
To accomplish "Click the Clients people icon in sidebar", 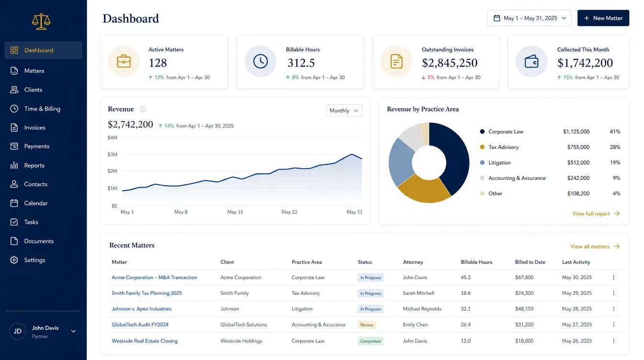I will 14,90.
